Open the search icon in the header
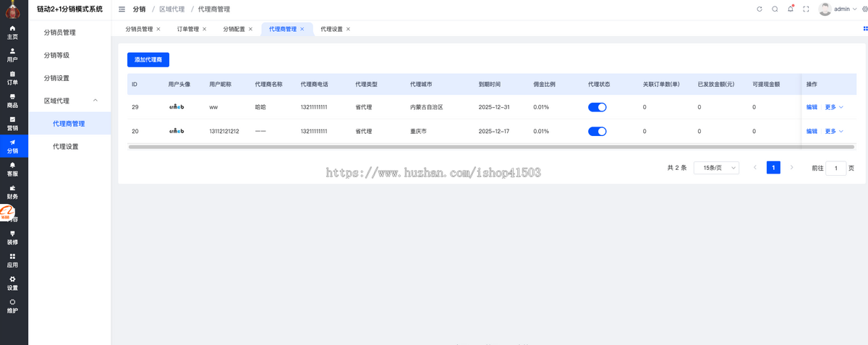 point(775,9)
